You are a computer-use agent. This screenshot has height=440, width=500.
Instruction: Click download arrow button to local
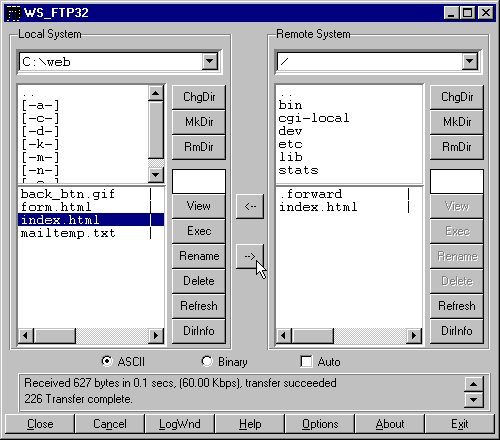250,206
